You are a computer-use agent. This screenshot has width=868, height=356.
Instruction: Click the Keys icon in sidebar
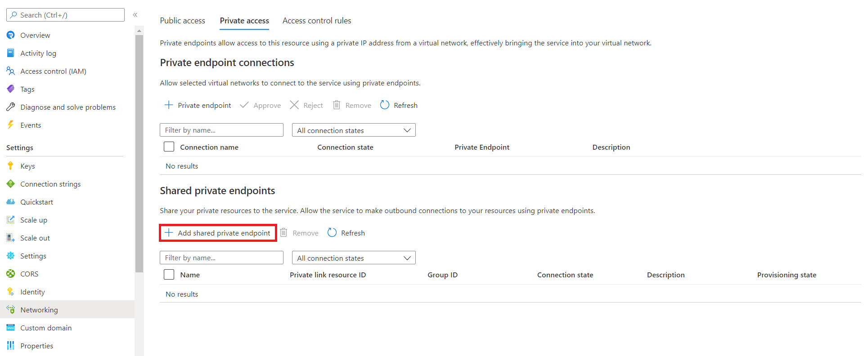(10, 166)
